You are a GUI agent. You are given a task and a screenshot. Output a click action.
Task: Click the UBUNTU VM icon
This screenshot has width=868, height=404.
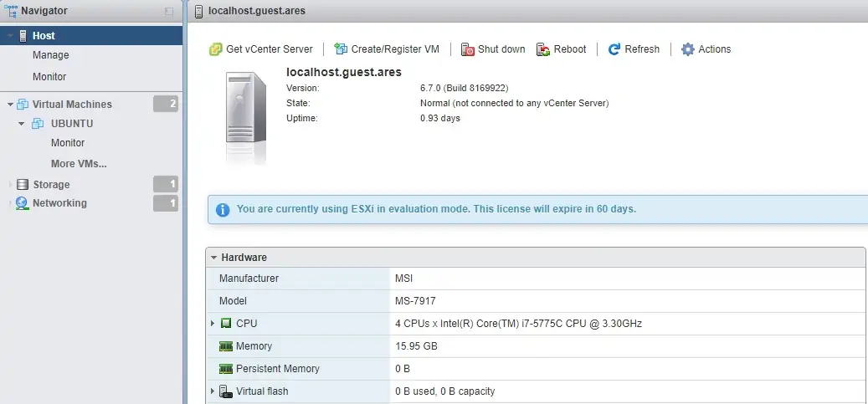(38, 124)
